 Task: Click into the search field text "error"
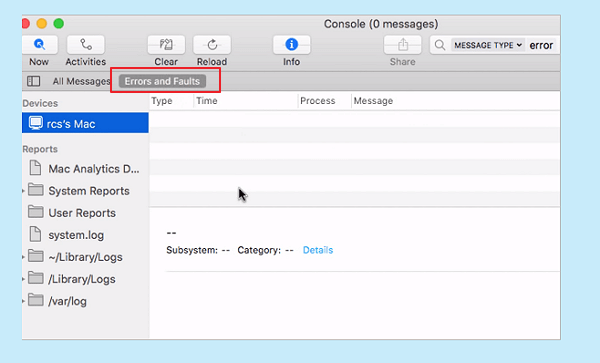[541, 46]
